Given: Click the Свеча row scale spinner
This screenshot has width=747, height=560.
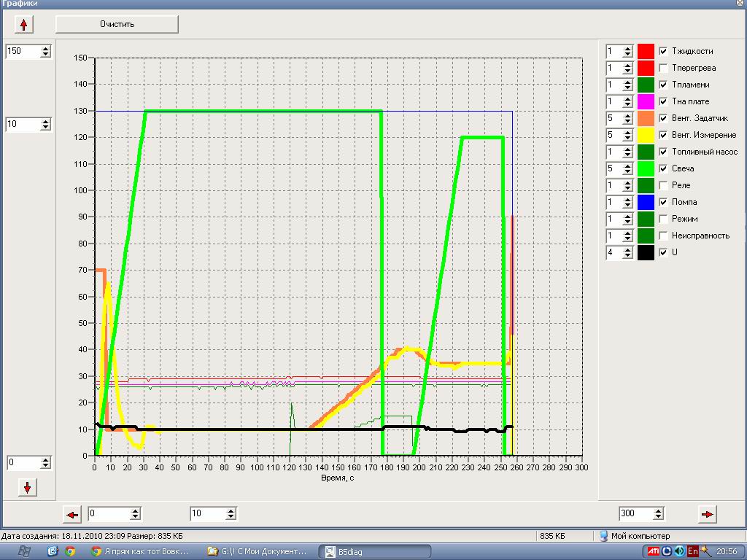Looking at the screenshot, I should [619, 168].
